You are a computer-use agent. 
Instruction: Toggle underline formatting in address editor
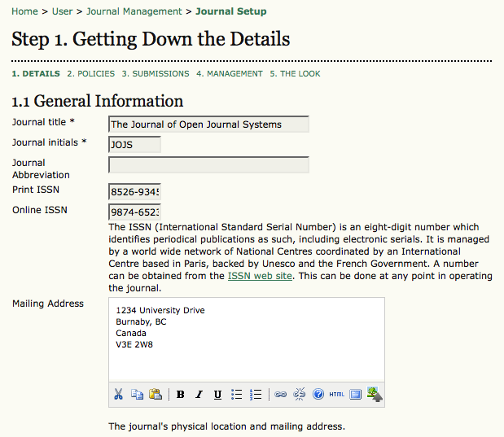[x=217, y=395]
